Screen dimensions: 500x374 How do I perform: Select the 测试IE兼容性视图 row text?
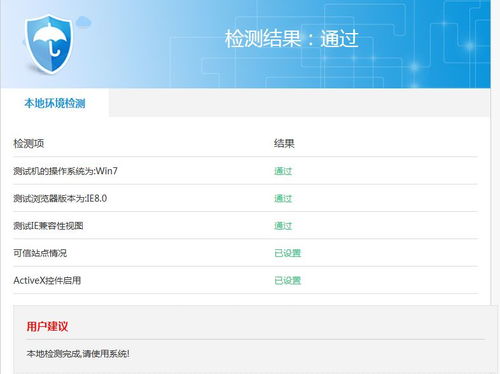(48, 226)
